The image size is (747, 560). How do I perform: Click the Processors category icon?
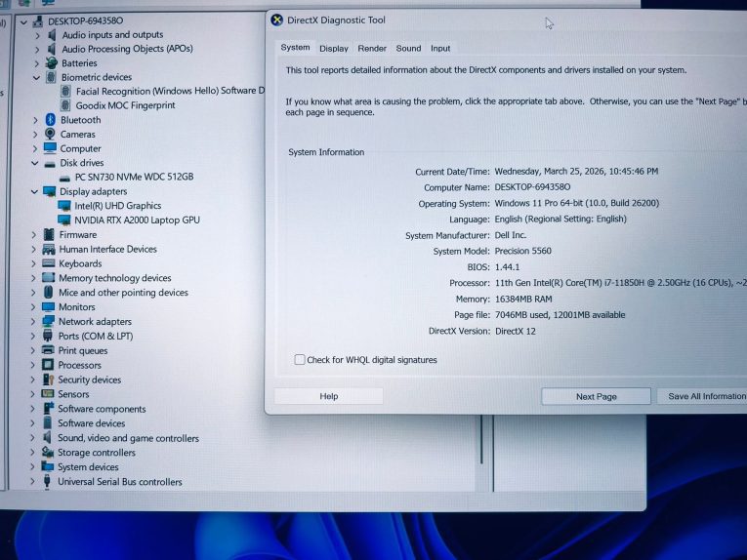48,365
